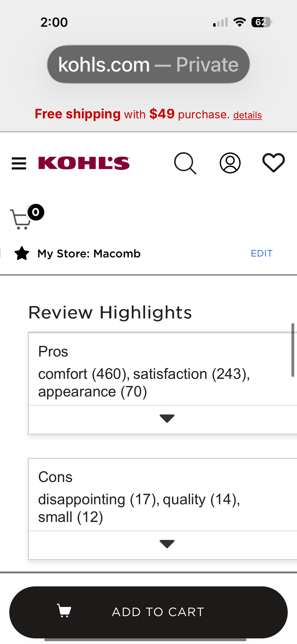297x644 pixels.
Task: Open the hamburger navigation menu
Action: coord(19,163)
